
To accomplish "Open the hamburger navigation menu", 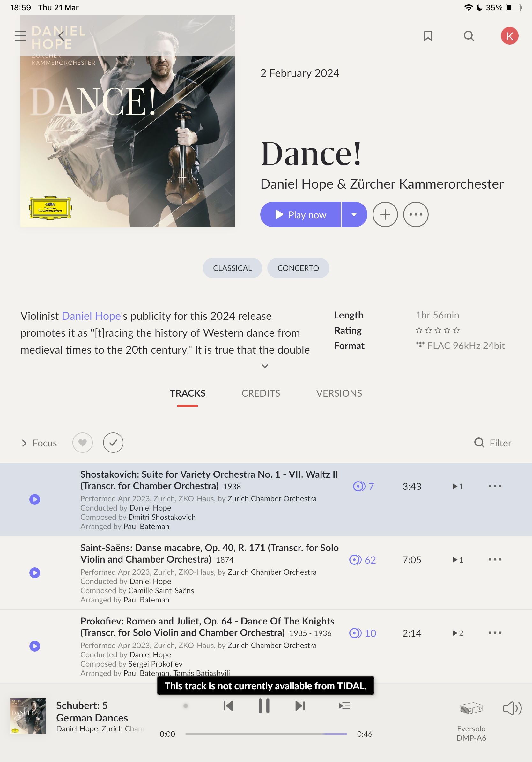I will point(20,36).
